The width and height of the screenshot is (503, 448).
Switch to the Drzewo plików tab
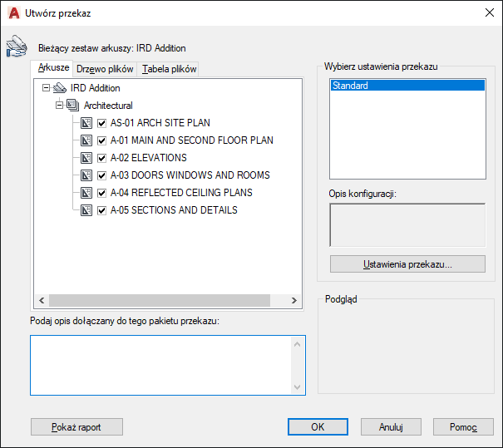[106, 69]
